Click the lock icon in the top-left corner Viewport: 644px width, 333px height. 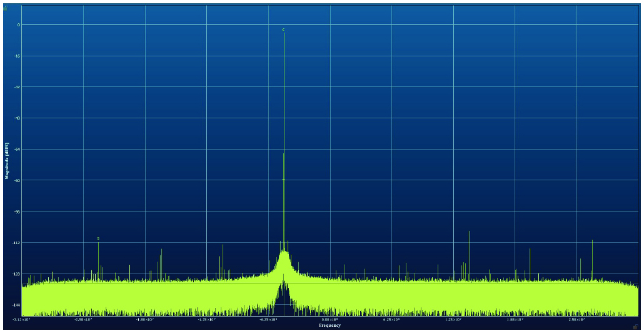[5, 9]
